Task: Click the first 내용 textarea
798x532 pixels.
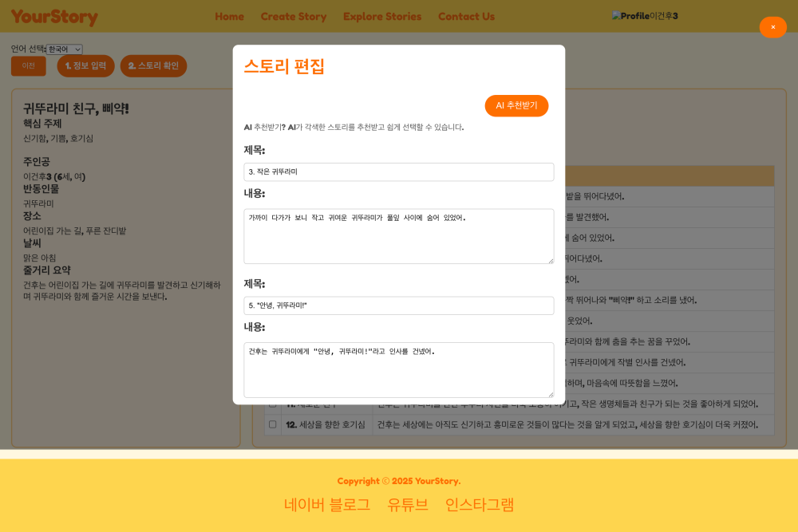Action: click(398, 236)
